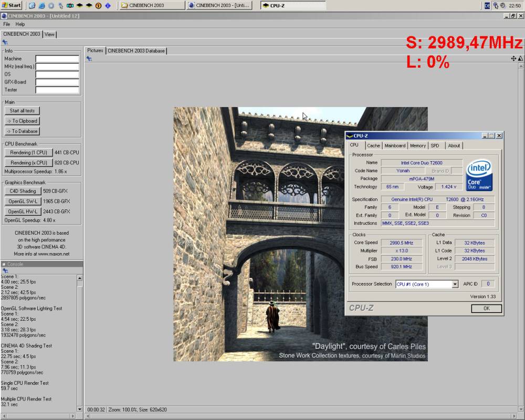Image resolution: width=525 pixels, height=420 pixels.
Task: Click the move-view cross arrows icon
Action: pyautogui.click(x=513, y=59)
